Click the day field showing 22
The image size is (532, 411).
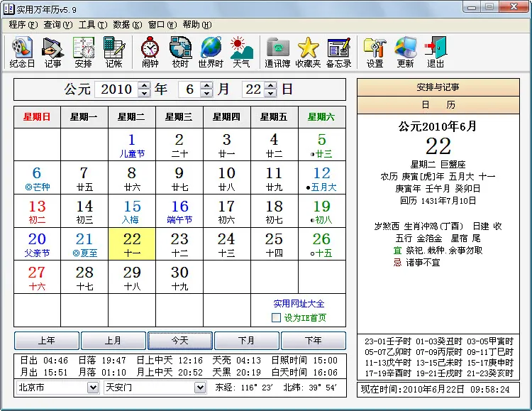tap(254, 89)
